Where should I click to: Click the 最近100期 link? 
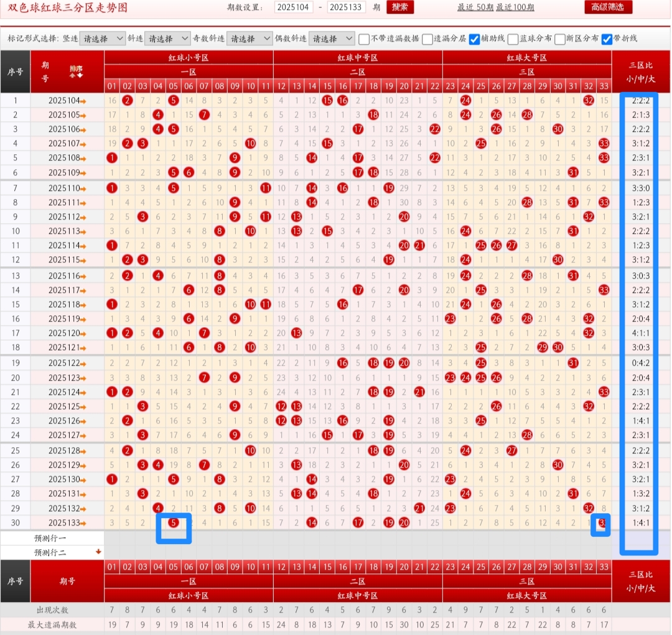point(515,7)
